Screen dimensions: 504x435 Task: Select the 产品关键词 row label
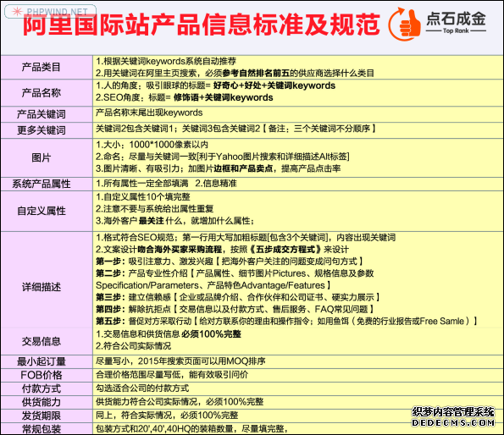(42, 114)
